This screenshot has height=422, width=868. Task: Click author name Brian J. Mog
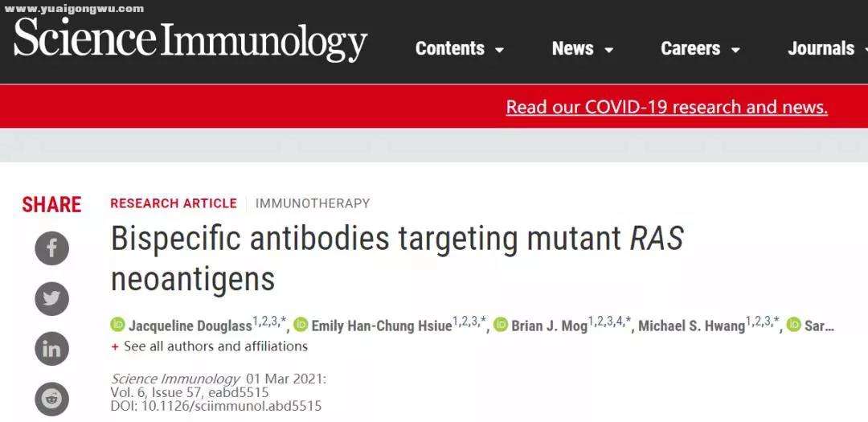(549, 326)
